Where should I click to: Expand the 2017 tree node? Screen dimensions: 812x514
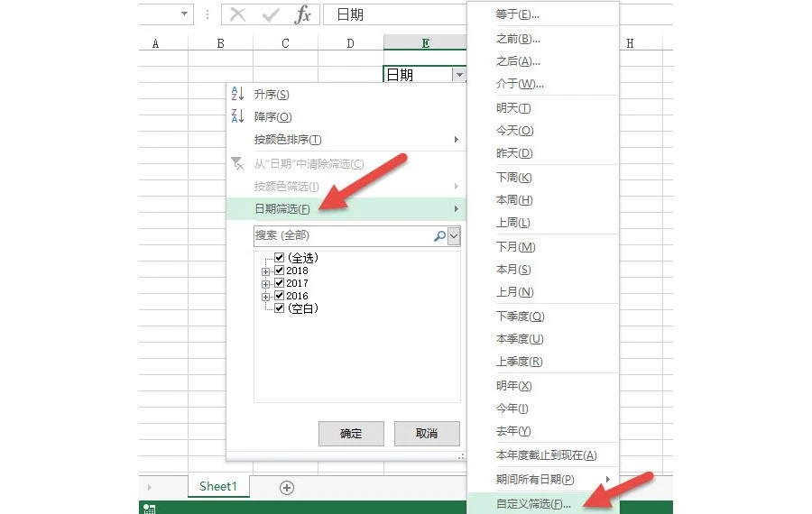coord(265,284)
